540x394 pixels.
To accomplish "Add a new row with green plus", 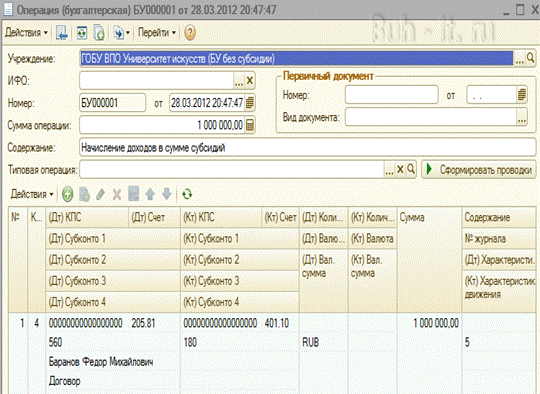I will [x=68, y=195].
